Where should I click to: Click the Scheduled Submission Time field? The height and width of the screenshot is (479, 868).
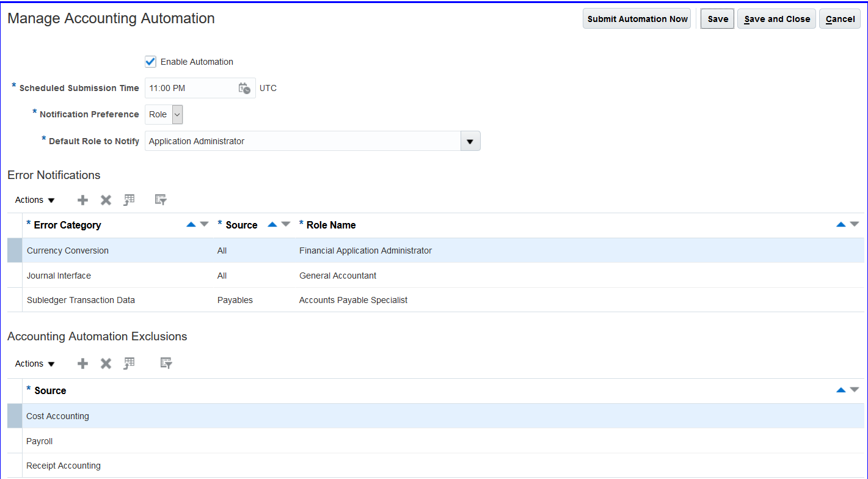pyautogui.click(x=191, y=88)
